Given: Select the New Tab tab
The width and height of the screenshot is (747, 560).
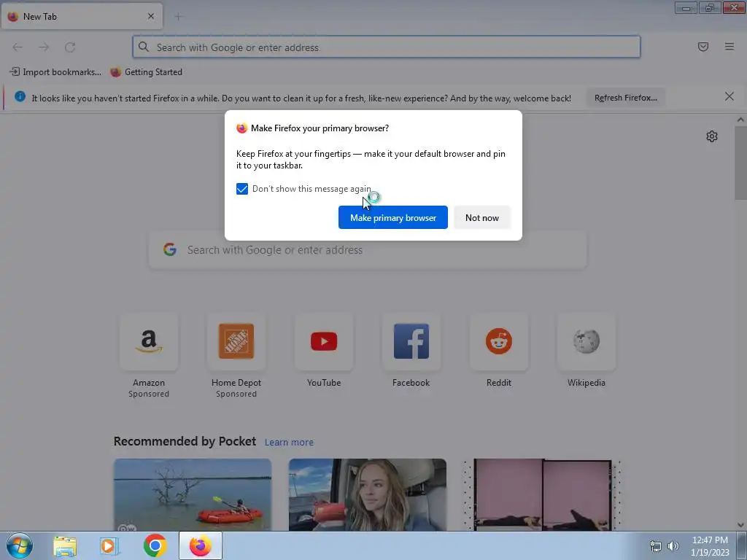Looking at the screenshot, I should coord(82,16).
